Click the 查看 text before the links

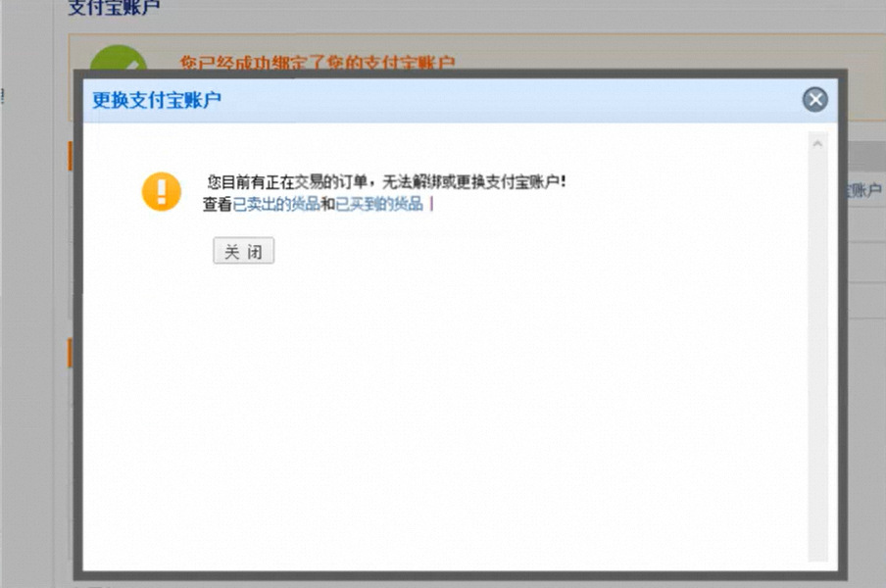pos(217,205)
